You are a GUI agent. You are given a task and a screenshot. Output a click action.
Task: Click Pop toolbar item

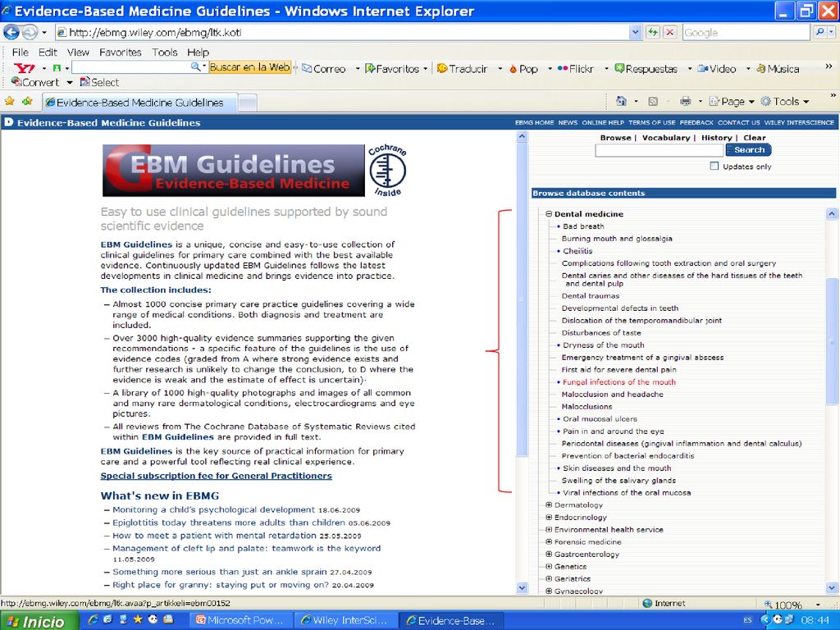(x=523, y=69)
